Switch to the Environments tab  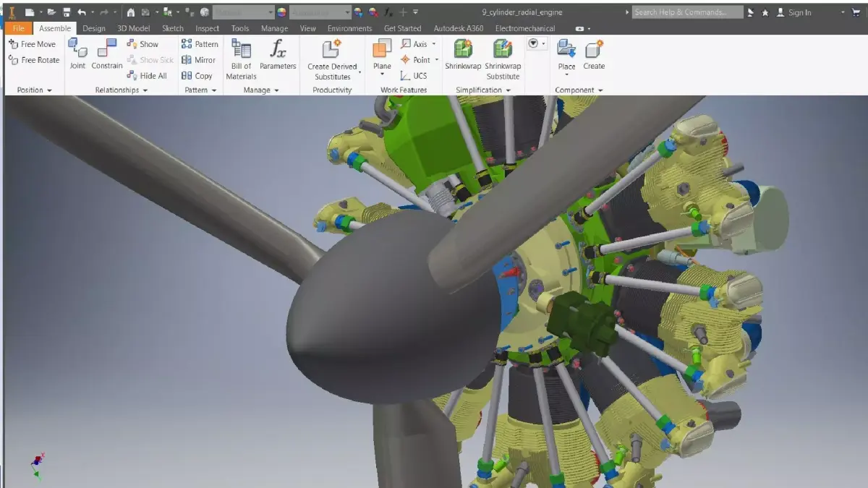click(350, 28)
